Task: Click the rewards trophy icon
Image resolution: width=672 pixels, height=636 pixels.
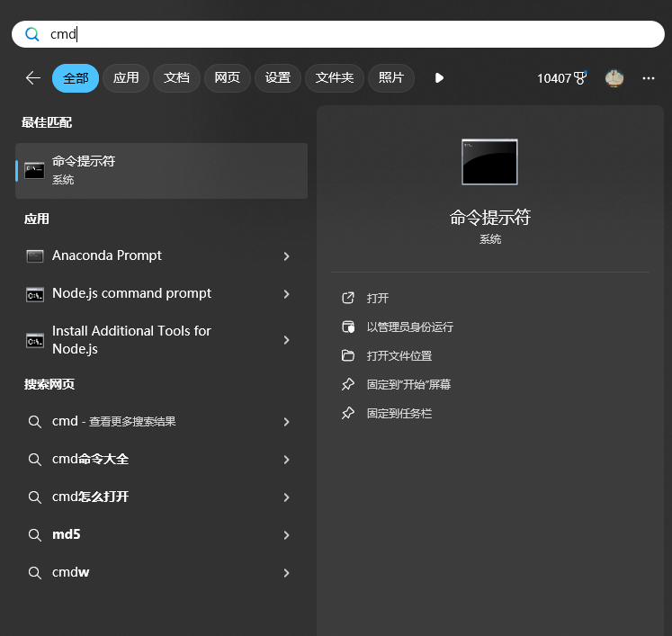Action: coord(580,78)
